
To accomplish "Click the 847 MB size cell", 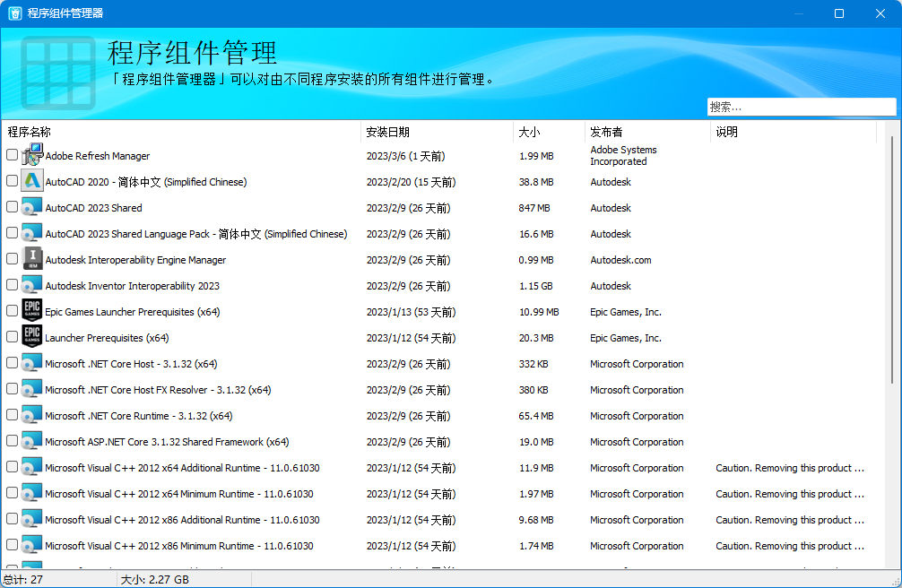I will coord(533,208).
